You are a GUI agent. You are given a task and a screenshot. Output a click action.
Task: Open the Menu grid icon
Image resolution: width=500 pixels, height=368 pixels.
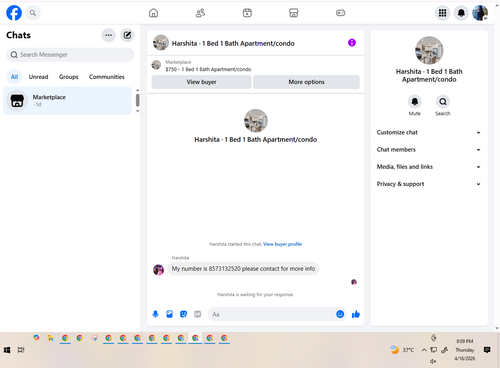442,13
